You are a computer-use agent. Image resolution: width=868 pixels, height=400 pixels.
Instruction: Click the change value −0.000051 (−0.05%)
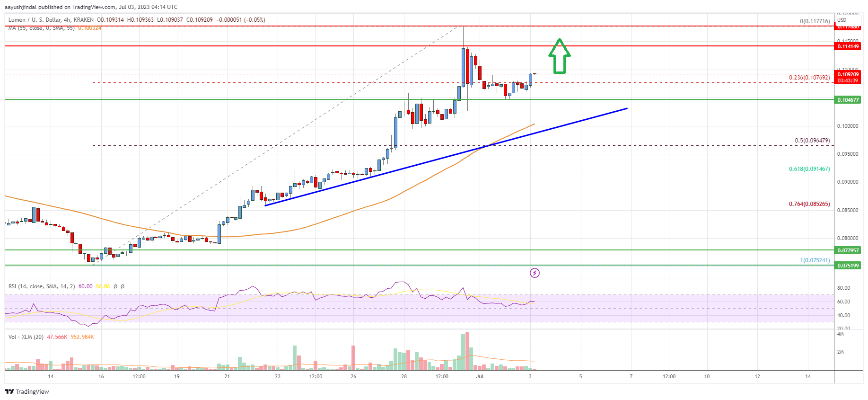click(241, 20)
